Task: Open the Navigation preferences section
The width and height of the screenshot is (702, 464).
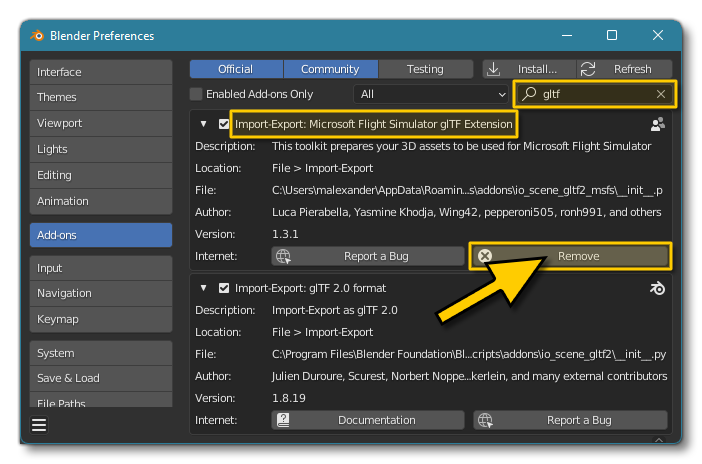Action: pyautogui.click(x=101, y=293)
